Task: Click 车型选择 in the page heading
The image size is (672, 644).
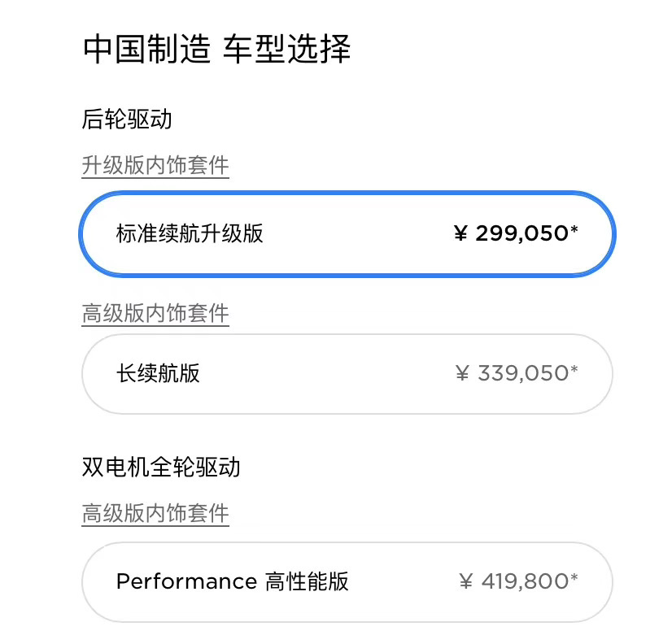Action: (x=286, y=50)
